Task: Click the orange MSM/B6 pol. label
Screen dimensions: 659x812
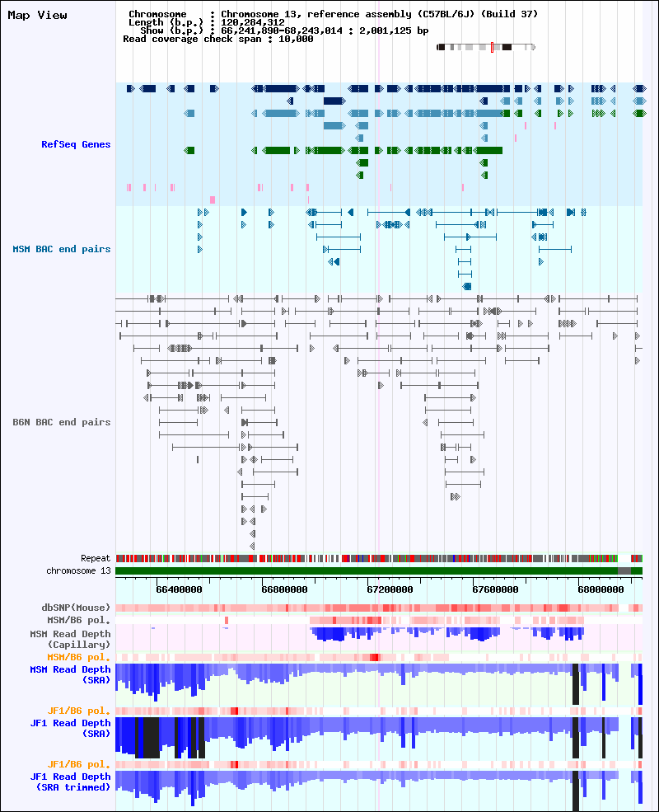Action: (78, 657)
